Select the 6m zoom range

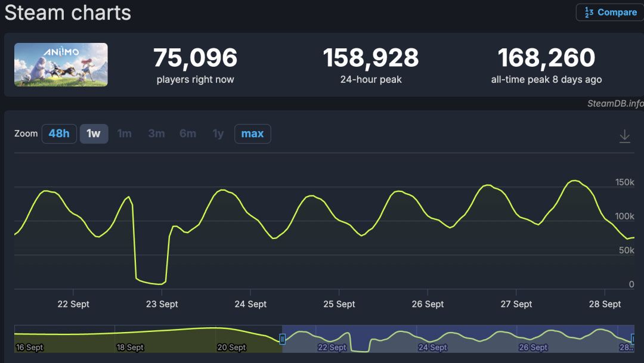pos(188,134)
